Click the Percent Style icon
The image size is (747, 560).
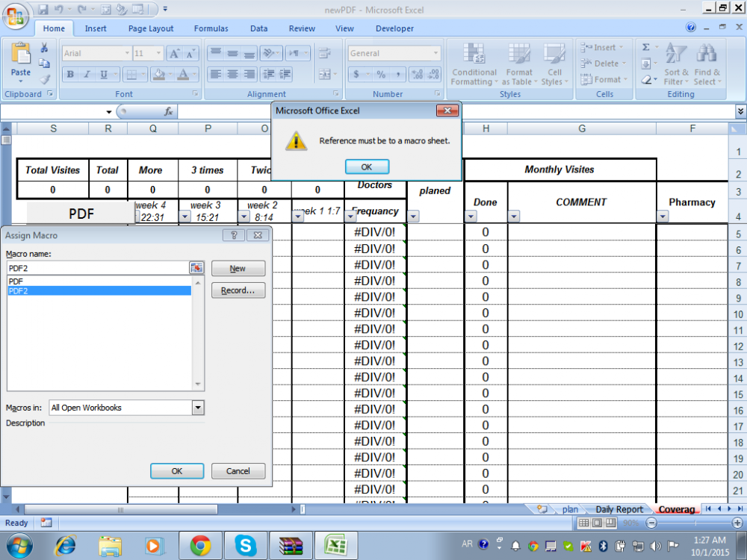coord(381,74)
